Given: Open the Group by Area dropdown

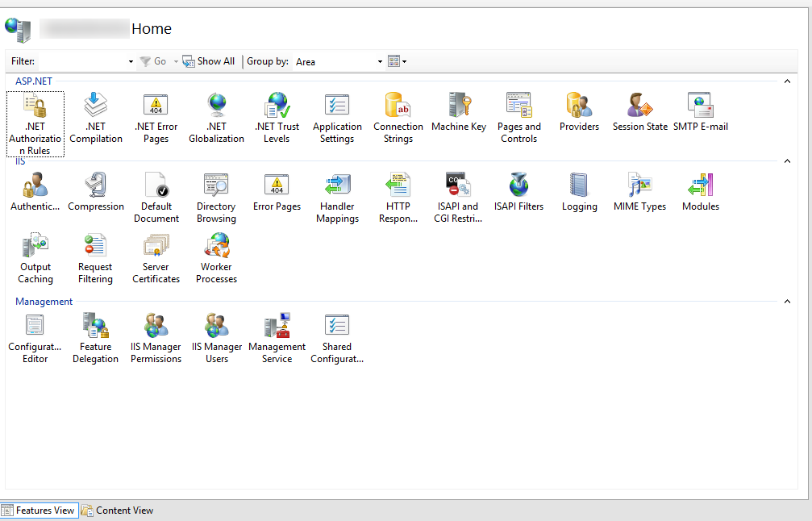Looking at the screenshot, I should pos(379,61).
